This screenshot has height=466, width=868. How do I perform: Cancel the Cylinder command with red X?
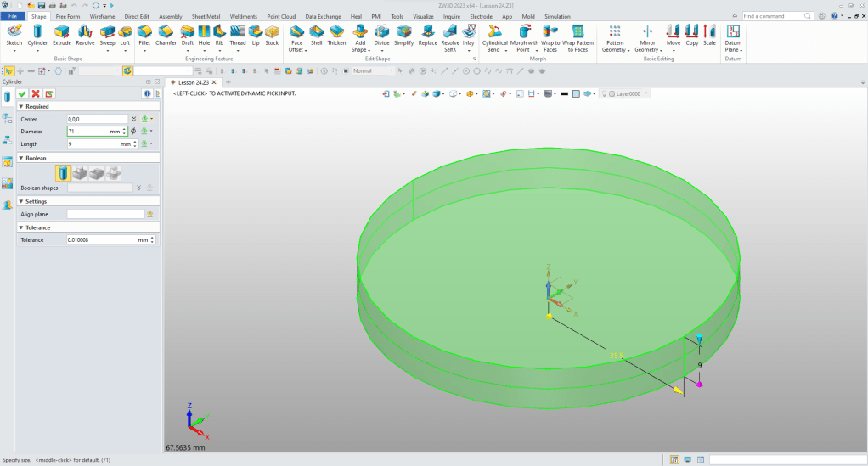[x=36, y=93]
